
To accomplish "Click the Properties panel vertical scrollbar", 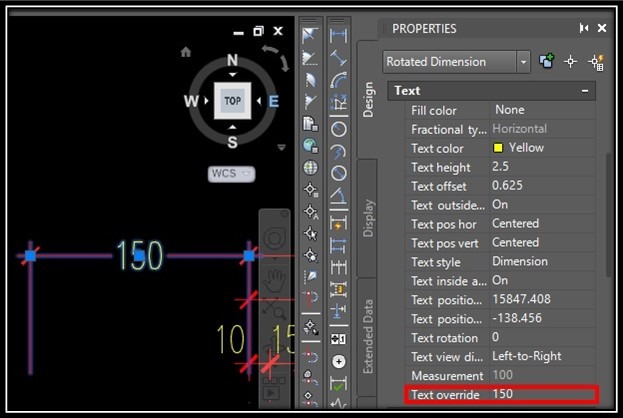I will coord(609,215).
